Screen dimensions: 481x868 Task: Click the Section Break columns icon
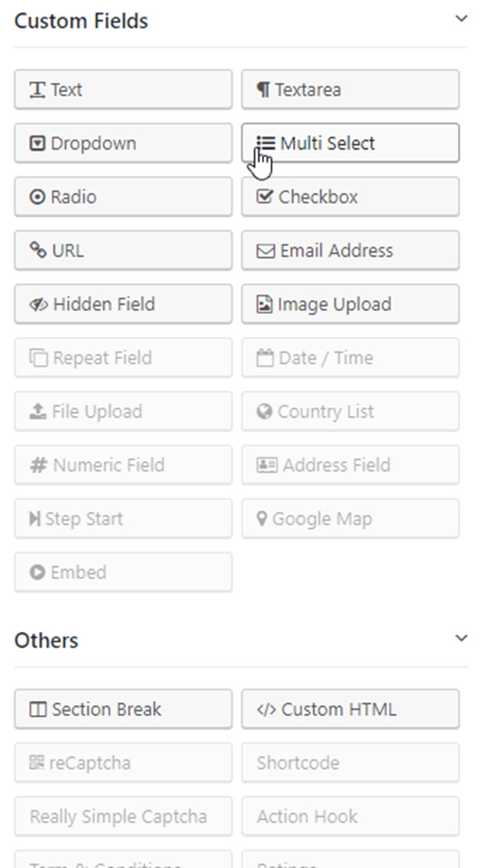click(x=37, y=710)
